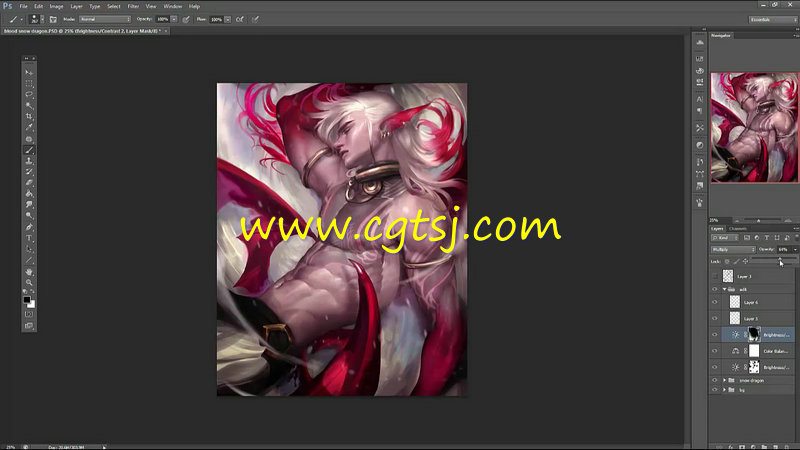This screenshot has width=800, height=450.
Task: Open brush Mode Normal dropdown
Action: (105, 19)
